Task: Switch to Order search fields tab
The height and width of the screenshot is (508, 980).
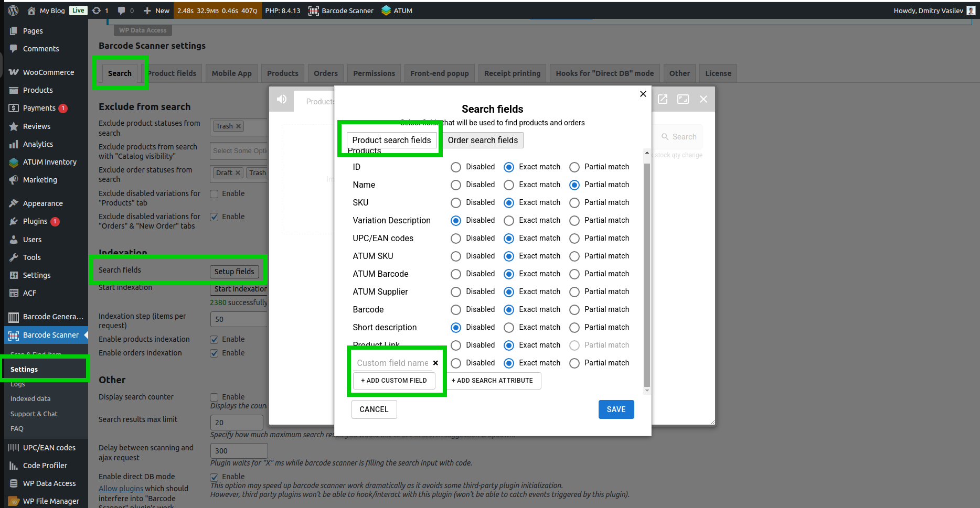Action: pyautogui.click(x=483, y=140)
